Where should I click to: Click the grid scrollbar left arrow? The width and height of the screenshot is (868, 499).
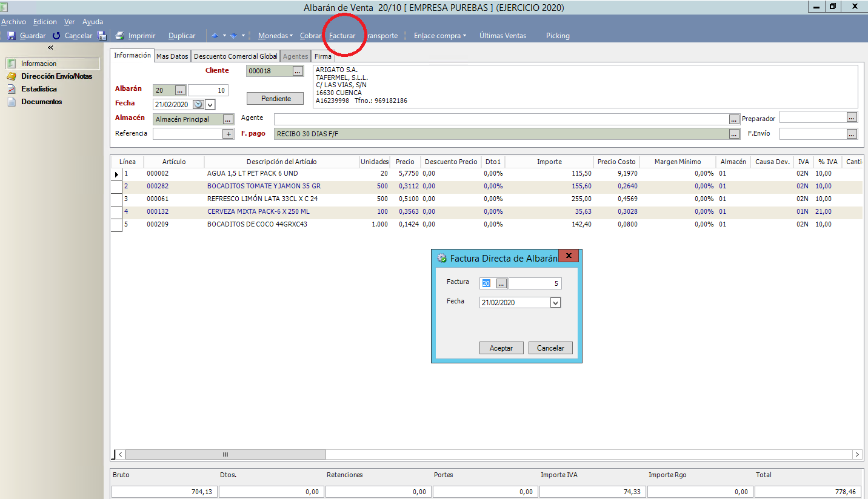(120, 454)
